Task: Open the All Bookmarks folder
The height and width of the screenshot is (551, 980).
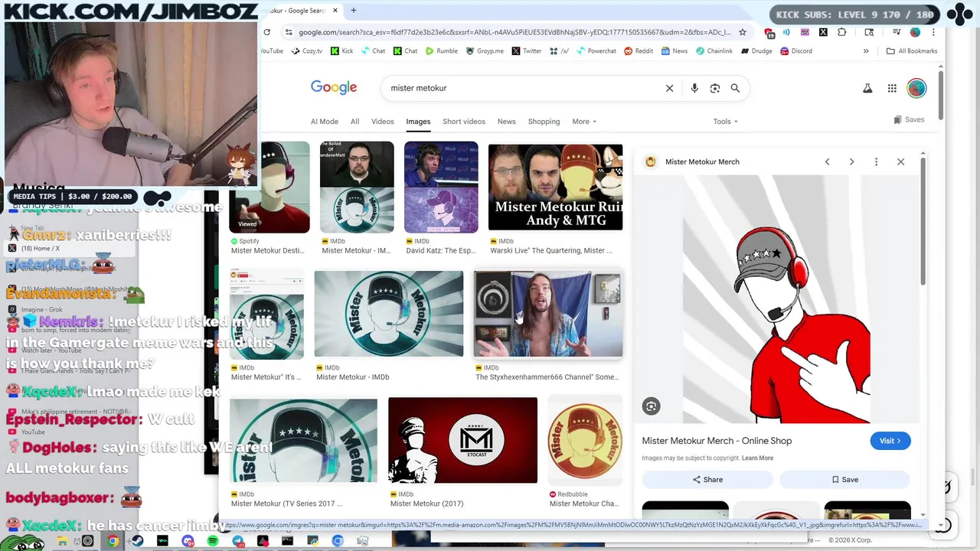Action: click(912, 51)
